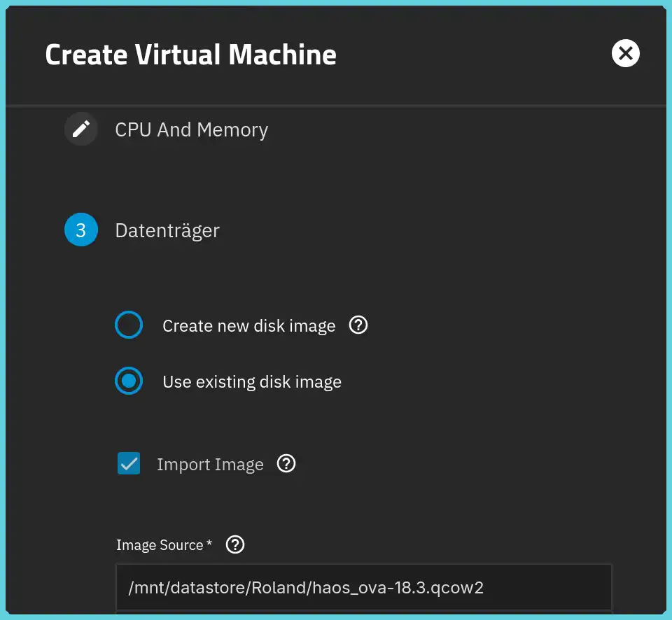Select the Use existing disk image radio button
672x620 pixels.
point(129,381)
